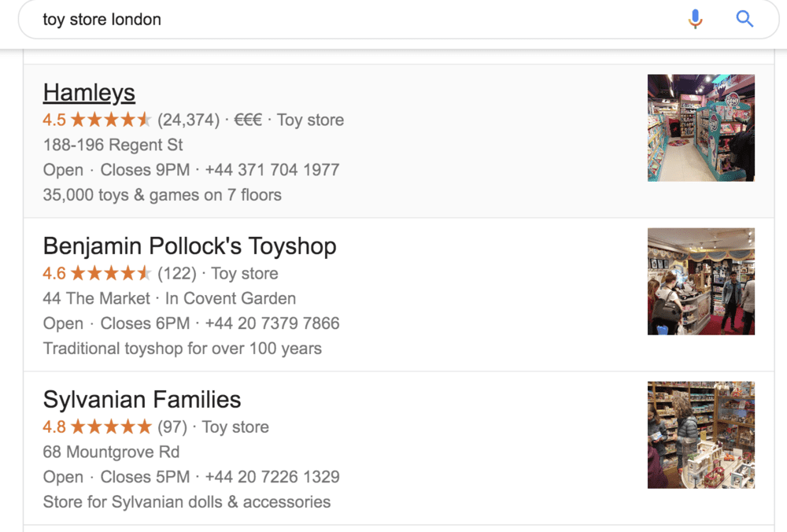
Task: Click the Hamleys store photo thumbnail
Action: (700, 127)
